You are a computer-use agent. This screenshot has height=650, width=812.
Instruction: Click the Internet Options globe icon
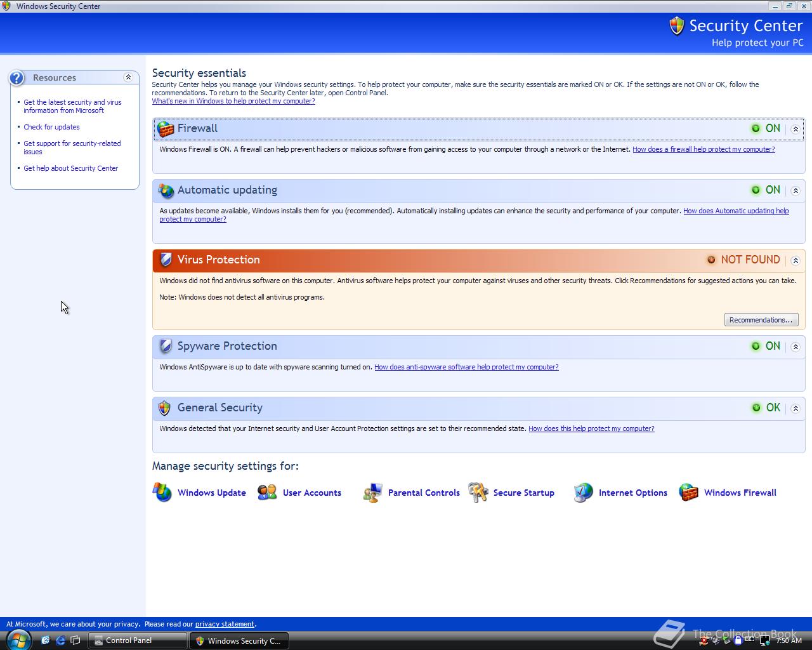583,493
